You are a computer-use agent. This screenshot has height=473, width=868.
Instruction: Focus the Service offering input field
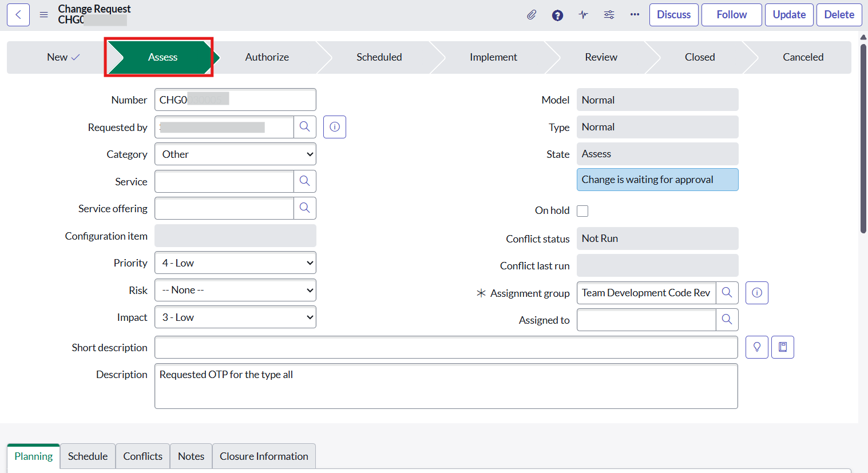pos(224,208)
